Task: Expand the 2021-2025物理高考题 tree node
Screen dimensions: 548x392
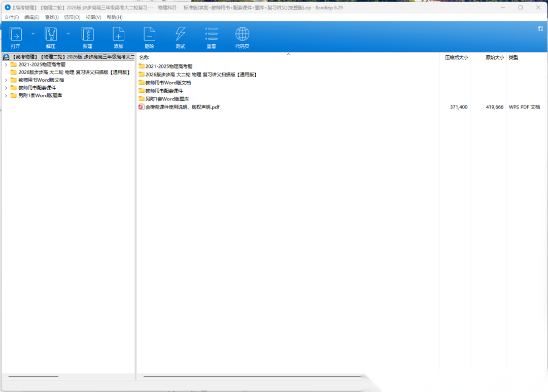Action: (6, 65)
